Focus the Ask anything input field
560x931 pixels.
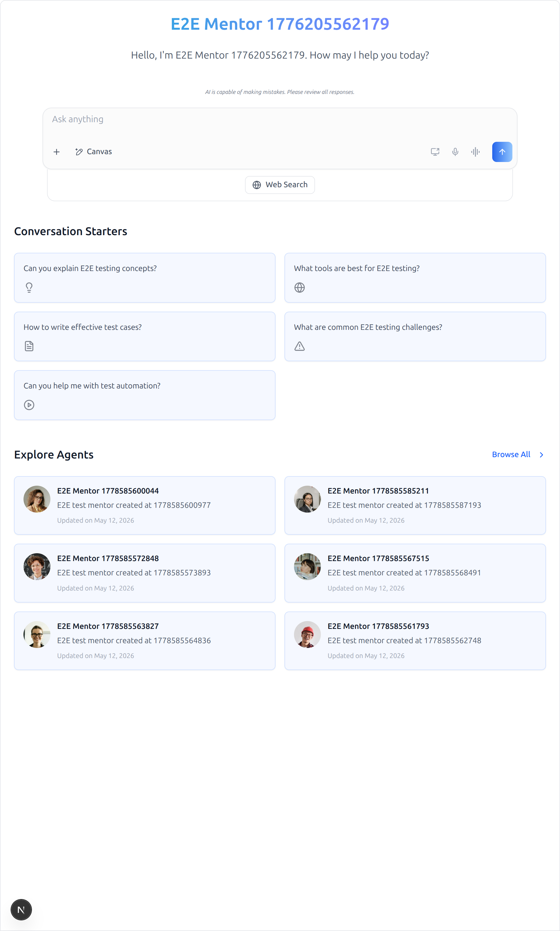(280, 125)
